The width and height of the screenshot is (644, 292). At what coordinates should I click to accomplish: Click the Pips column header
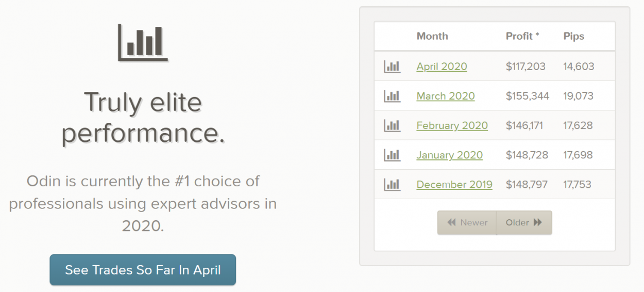(574, 36)
